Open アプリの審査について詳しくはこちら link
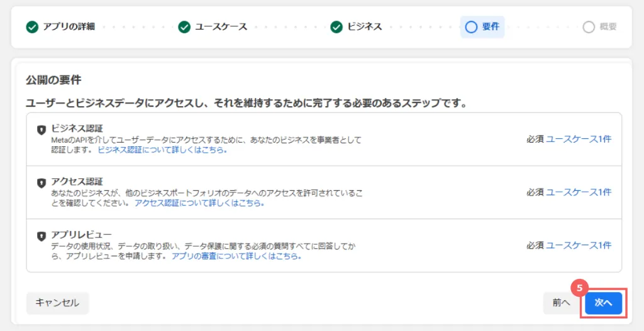The image size is (644, 331). pyautogui.click(x=236, y=256)
